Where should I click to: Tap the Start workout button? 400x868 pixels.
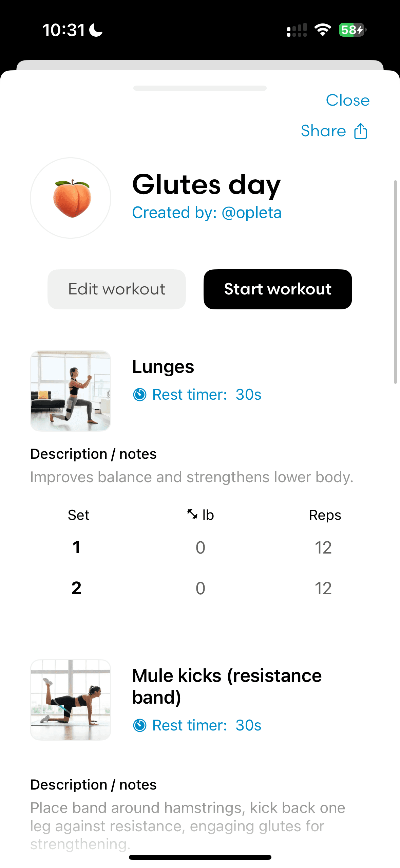pyautogui.click(x=278, y=289)
